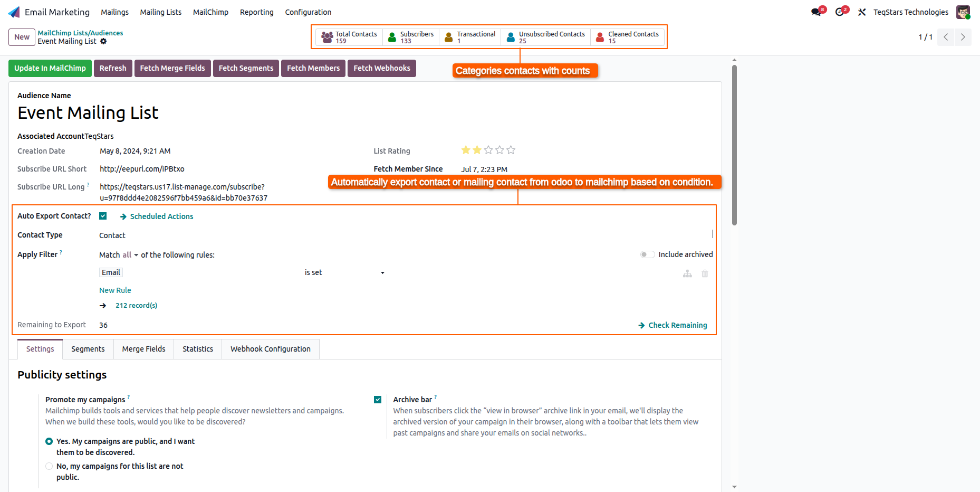This screenshot has height=492, width=980.
Task: Open the Match all dropdown
Action: coord(130,255)
